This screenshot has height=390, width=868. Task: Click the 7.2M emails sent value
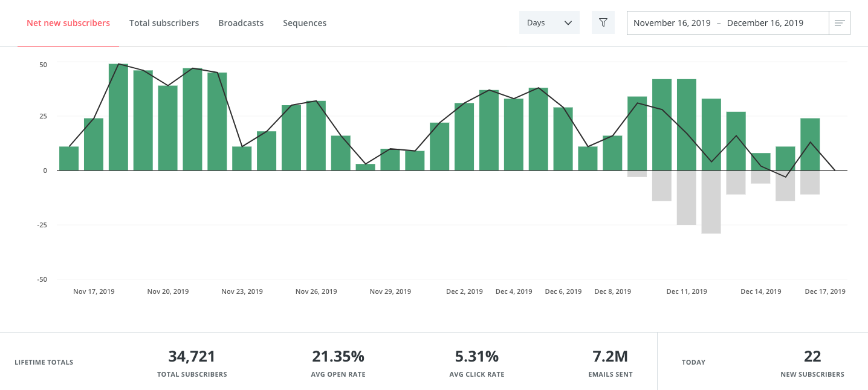[x=611, y=356]
